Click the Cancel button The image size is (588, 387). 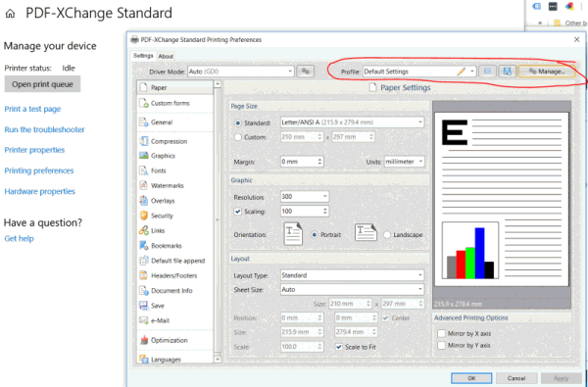tap(516, 378)
